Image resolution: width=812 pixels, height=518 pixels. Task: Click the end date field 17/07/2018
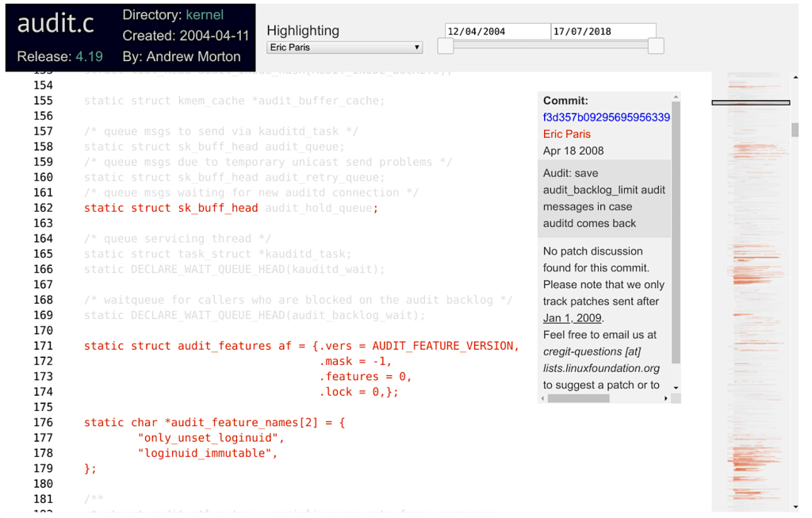coord(603,32)
